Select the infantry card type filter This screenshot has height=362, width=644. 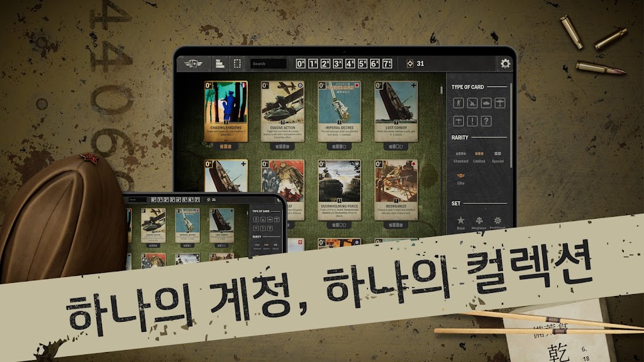(x=458, y=102)
